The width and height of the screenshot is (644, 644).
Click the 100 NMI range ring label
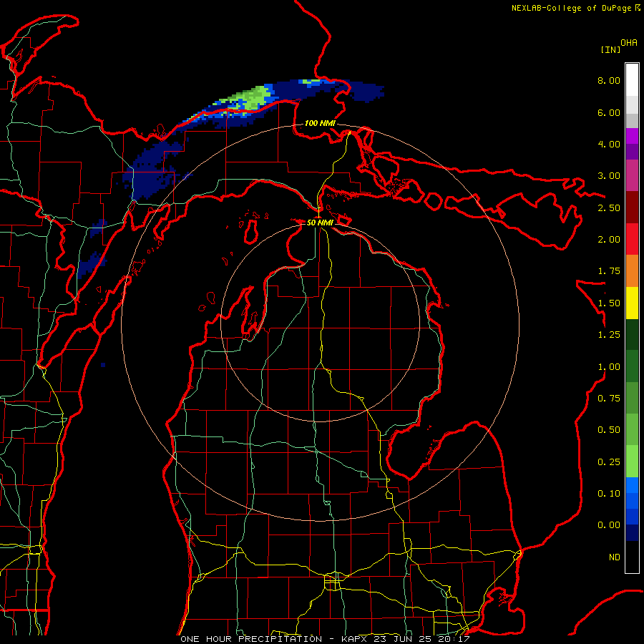pyautogui.click(x=320, y=123)
